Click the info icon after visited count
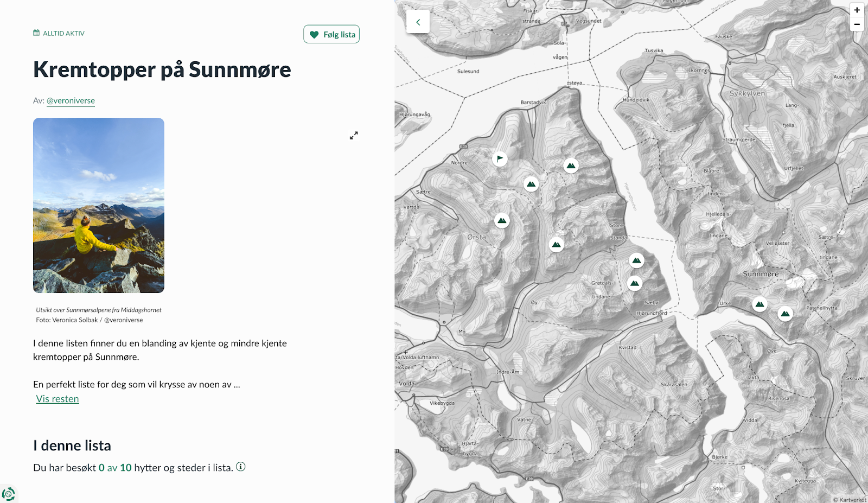The width and height of the screenshot is (868, 503). point(241,467)
